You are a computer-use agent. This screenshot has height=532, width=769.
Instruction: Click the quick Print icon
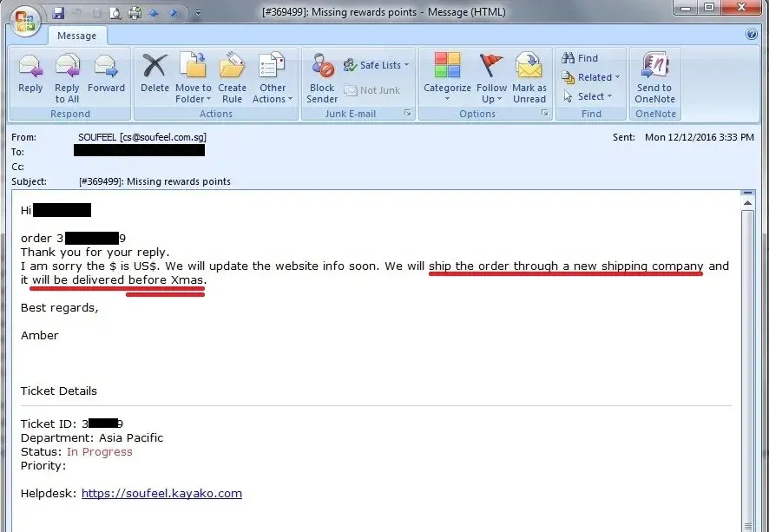click(x=135, y=13)
